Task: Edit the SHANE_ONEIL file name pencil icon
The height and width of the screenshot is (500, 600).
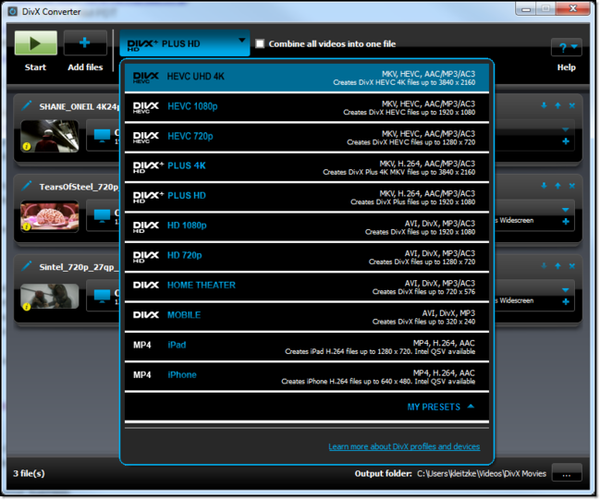Action: (x=26, y=106)
